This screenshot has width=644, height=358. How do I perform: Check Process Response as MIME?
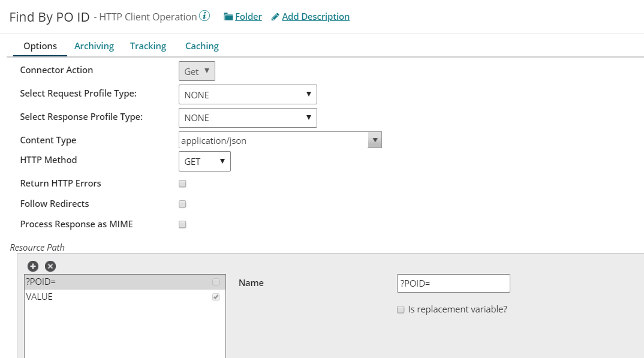183,224
